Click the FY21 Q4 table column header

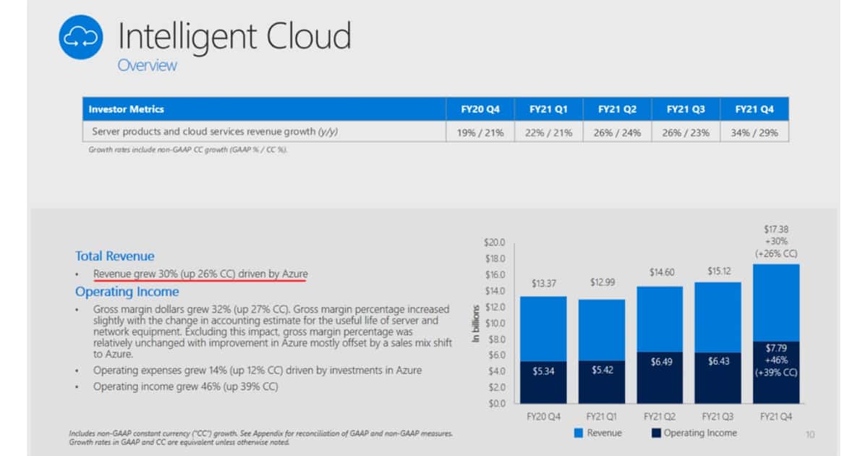tap(754, 109)
